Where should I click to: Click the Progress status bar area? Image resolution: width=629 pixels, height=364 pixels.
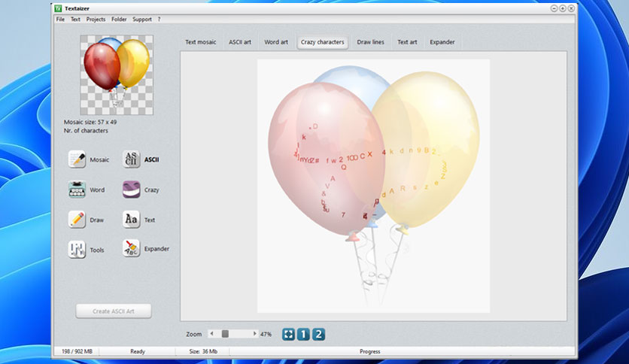(370, 351)
